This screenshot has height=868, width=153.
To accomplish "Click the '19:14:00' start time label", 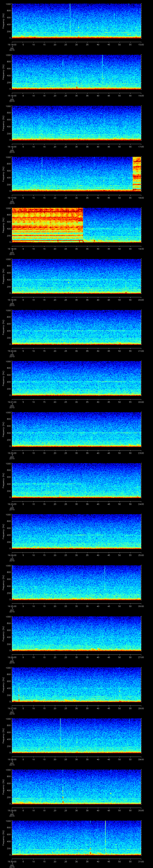I will click(x=12, y=44).
